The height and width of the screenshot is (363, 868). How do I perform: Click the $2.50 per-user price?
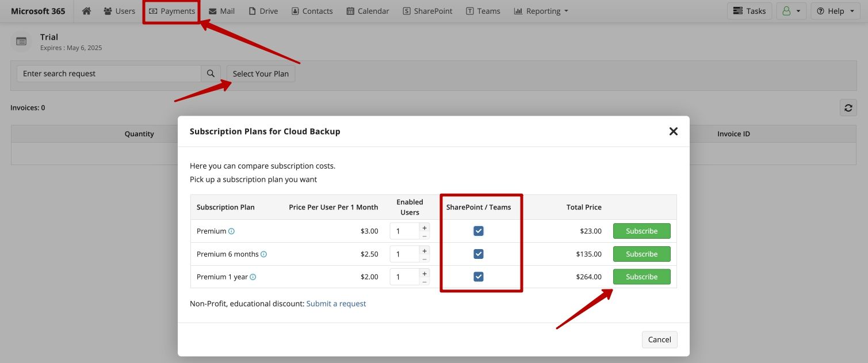[x=369, y=254]
